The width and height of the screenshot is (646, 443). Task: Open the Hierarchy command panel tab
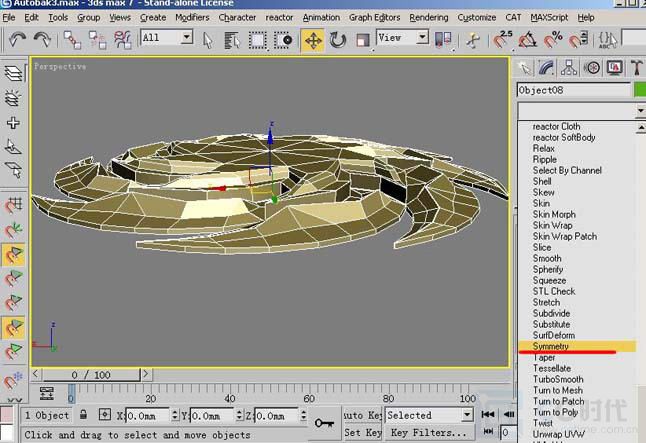569,68
